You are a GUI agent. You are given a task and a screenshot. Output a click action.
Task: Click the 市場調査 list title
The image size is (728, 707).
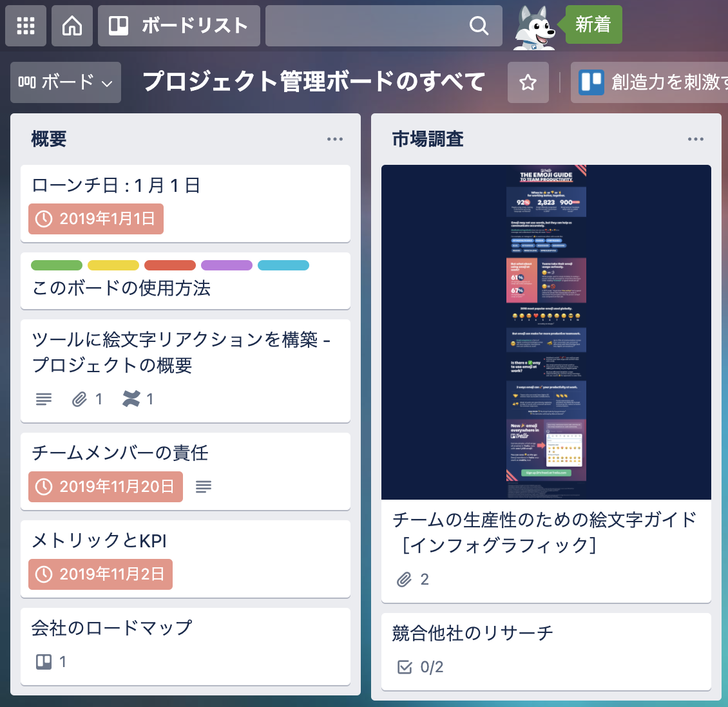(428, 138)
